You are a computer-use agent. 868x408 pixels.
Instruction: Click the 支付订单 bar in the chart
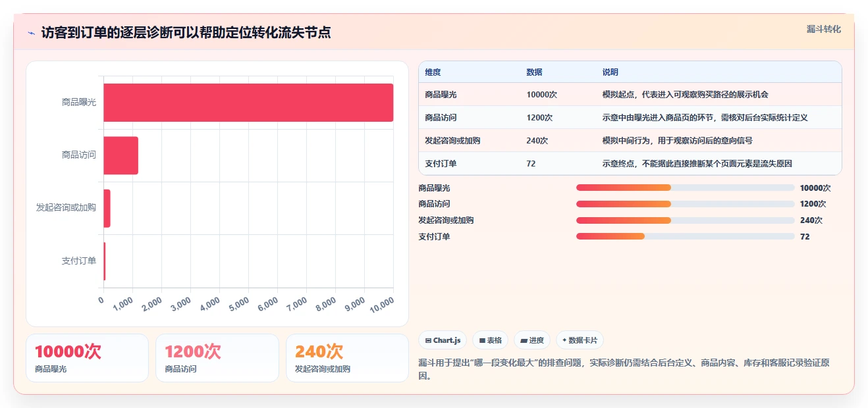[x=105, y=261]
